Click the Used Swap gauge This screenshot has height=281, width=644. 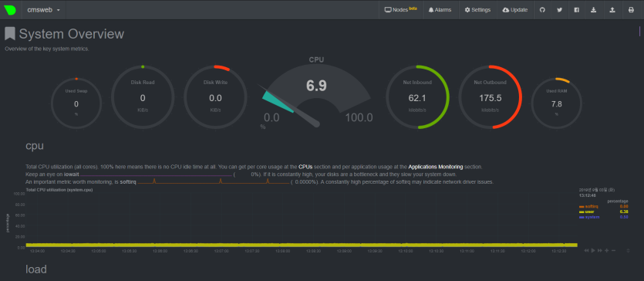pyautogui.click(x=76, y=103)
